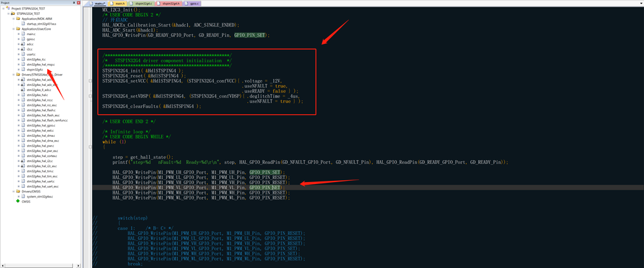This screenshot has height=268, width=644.
Task: Click the file icon of stm32g4xx_hal_cortex.c
Action: (x=23, y=156)
